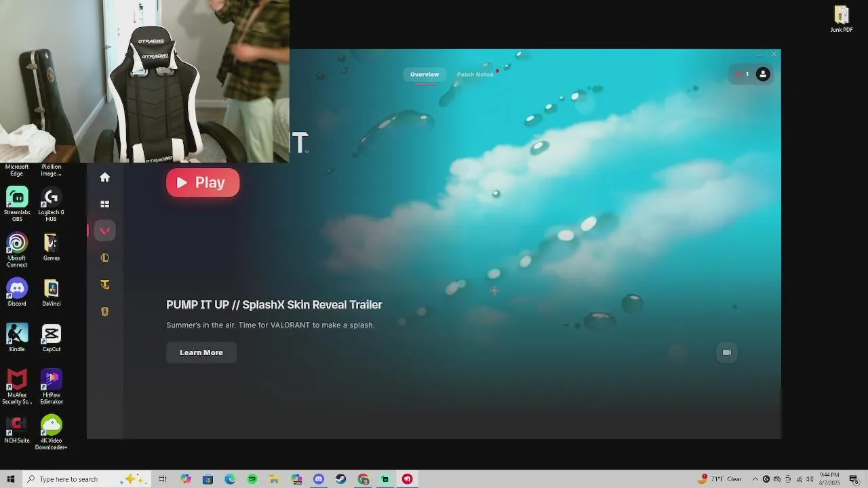The image size is (868, 488).
Task: Select the NCH Suite desktop shortcut
Action: point(17,429)
